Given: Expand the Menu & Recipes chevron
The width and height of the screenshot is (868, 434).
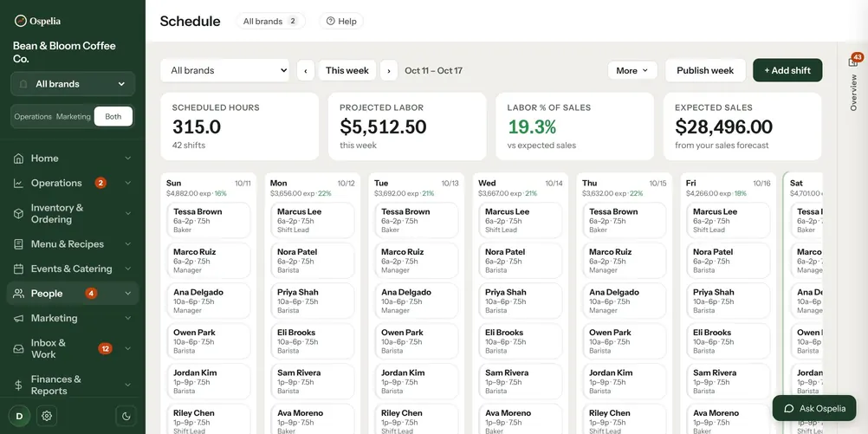Looking at the screenshot, I should (128, 244).
